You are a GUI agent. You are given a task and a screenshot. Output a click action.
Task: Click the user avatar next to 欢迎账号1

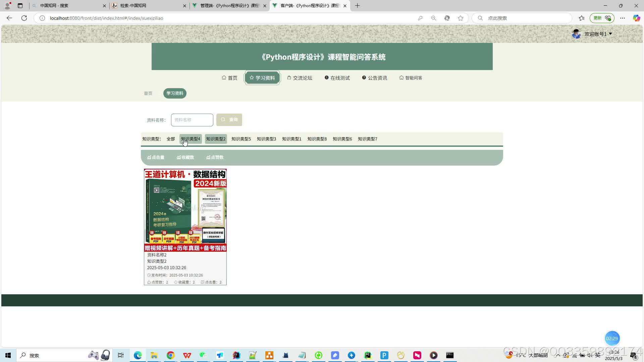[x=576, y=34]
